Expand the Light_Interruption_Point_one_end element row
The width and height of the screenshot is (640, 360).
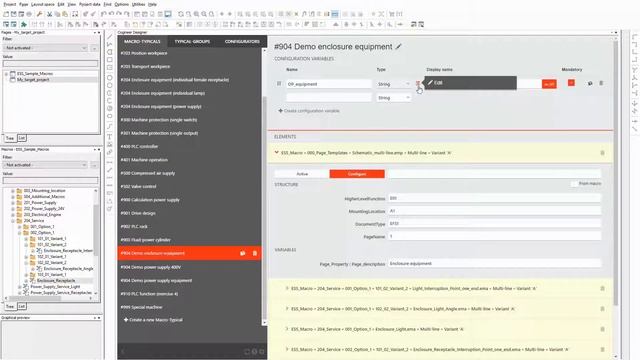tap(287, 288)
